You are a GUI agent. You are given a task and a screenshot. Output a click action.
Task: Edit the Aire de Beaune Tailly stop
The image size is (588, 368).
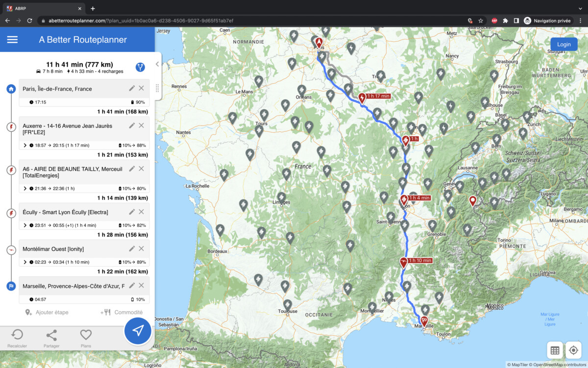pyautogui.click(x=132, y=169)
